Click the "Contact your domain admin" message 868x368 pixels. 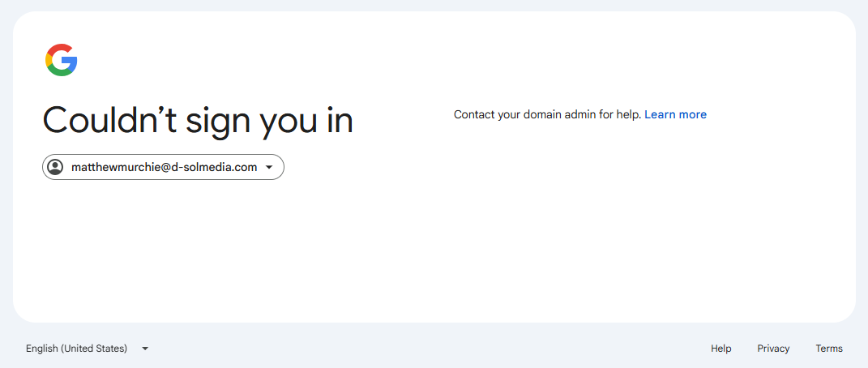point(548,114)
